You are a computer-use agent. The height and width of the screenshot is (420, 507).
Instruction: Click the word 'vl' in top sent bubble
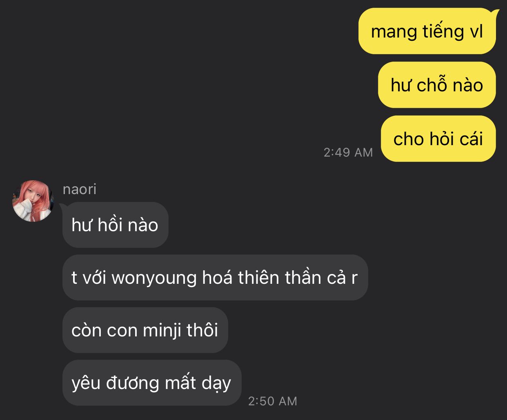(476, 31)
